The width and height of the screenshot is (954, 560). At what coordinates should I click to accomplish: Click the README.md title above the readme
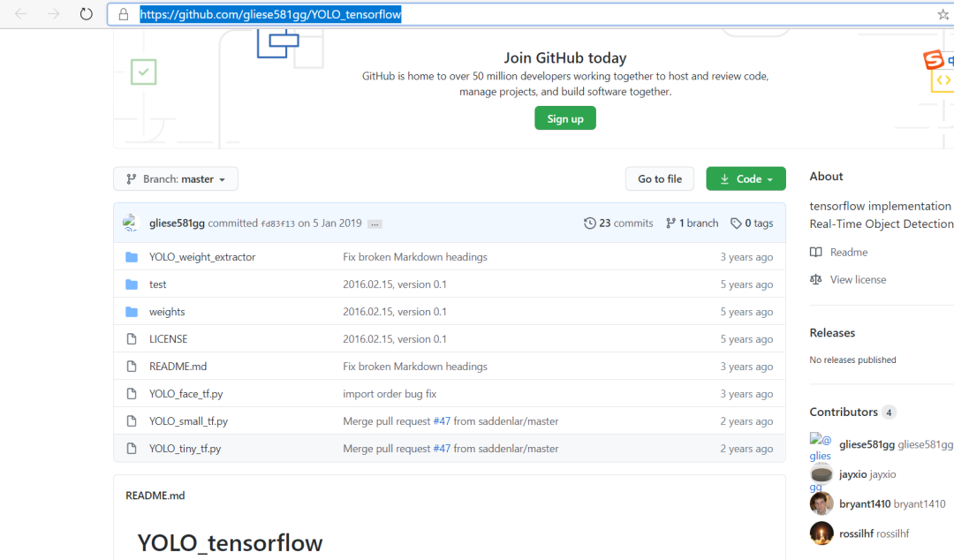(155, 496)
